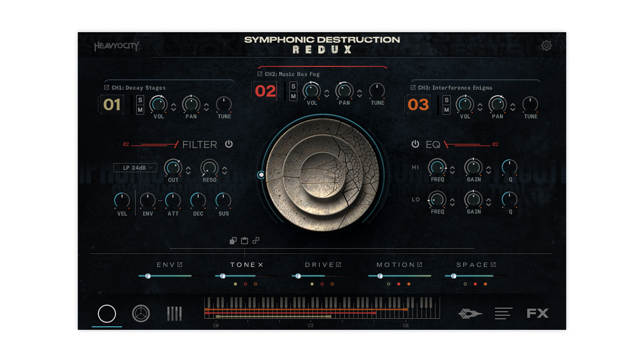Click the HI band Q knob
644x362 pixels.
pos(510,167)
